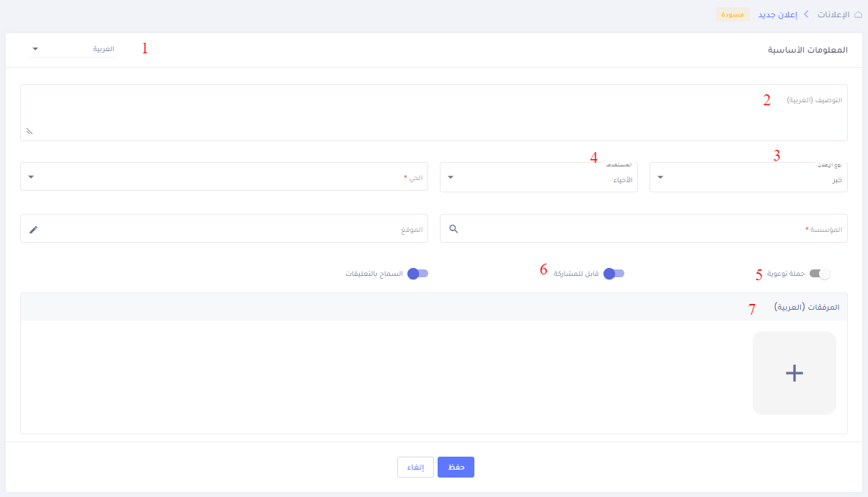The height and width of the screenshot is (497, 868).
Task: Open the العربية language dropdown
Action: (x=72, y=49)
